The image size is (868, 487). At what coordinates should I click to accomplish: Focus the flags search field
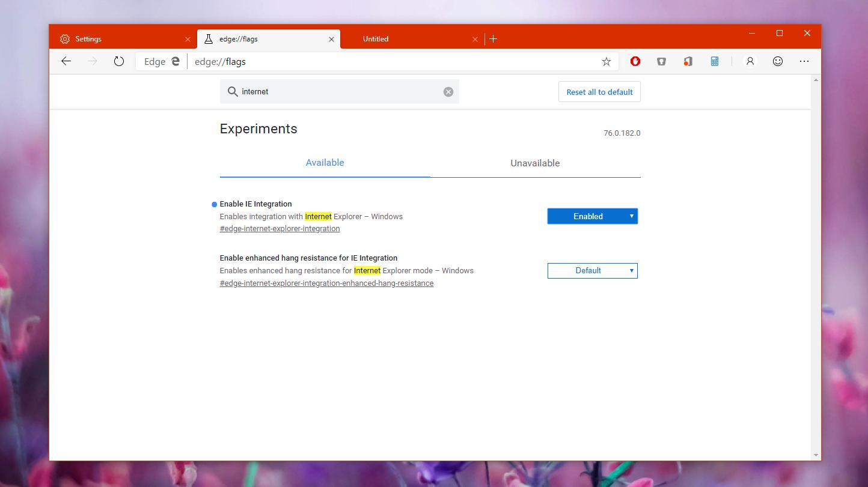(x=340, y=92)
